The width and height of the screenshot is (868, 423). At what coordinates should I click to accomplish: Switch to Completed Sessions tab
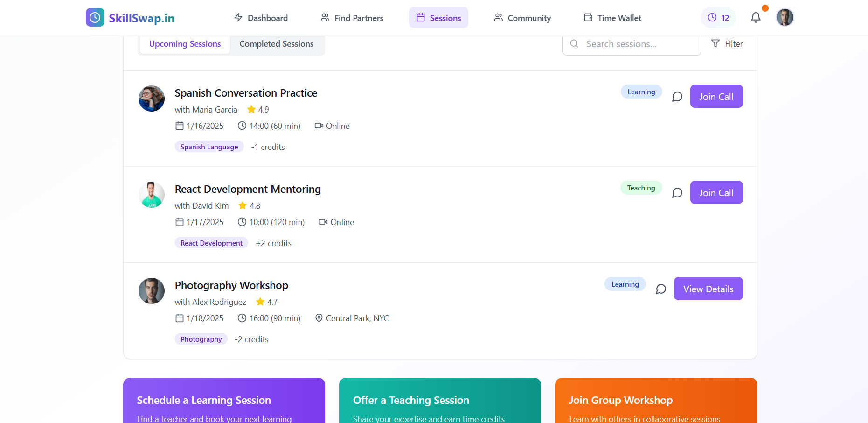[x=277, y=44]
